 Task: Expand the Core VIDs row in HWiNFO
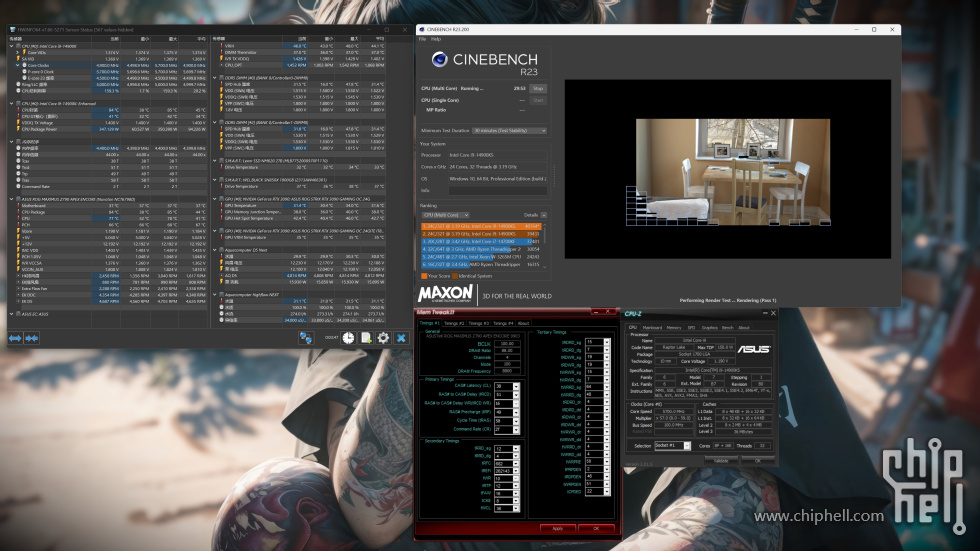[x=18, y=52]
